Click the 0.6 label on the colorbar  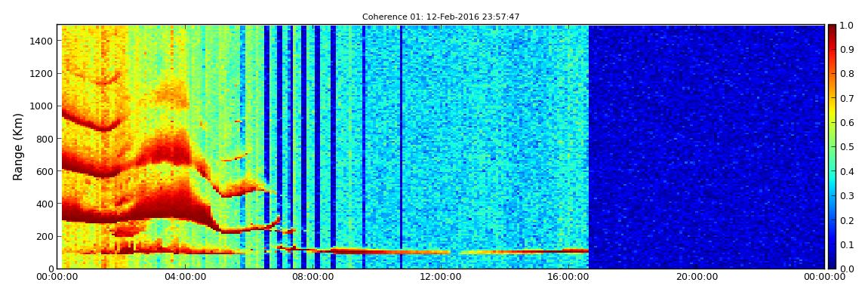[847, 123]
